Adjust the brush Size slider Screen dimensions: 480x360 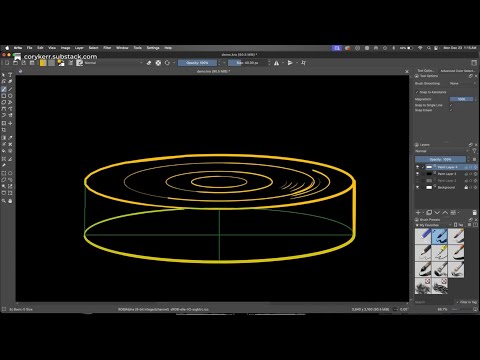point(247,63)
